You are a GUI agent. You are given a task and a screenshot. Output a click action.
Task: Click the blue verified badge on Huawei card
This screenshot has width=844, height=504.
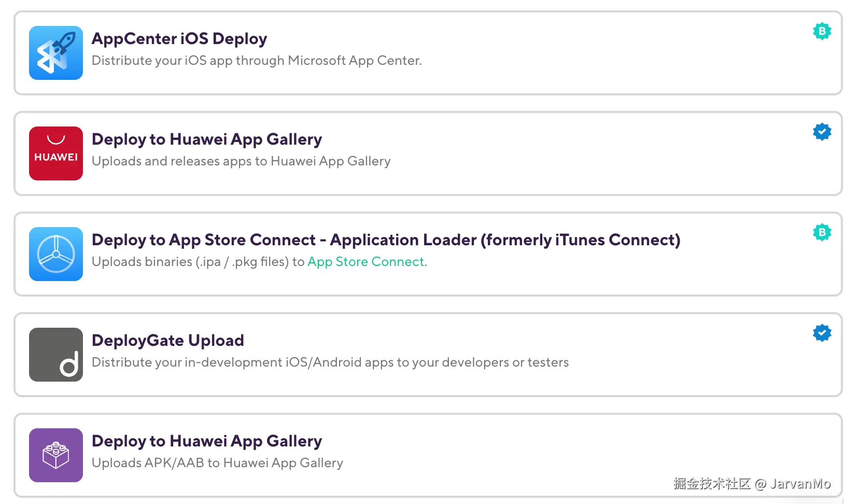[822, 132]
